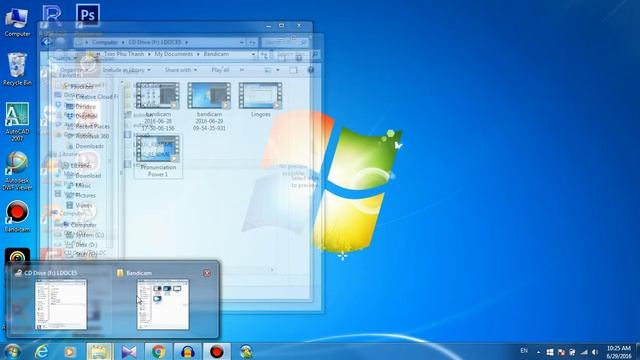
Task: Select the bandicam 2016-06-29 video file
Action: point(209,107)
